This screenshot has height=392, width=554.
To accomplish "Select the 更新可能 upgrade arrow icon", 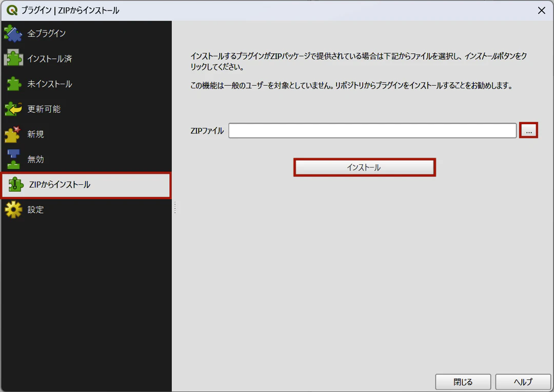I will pos(13,109).
